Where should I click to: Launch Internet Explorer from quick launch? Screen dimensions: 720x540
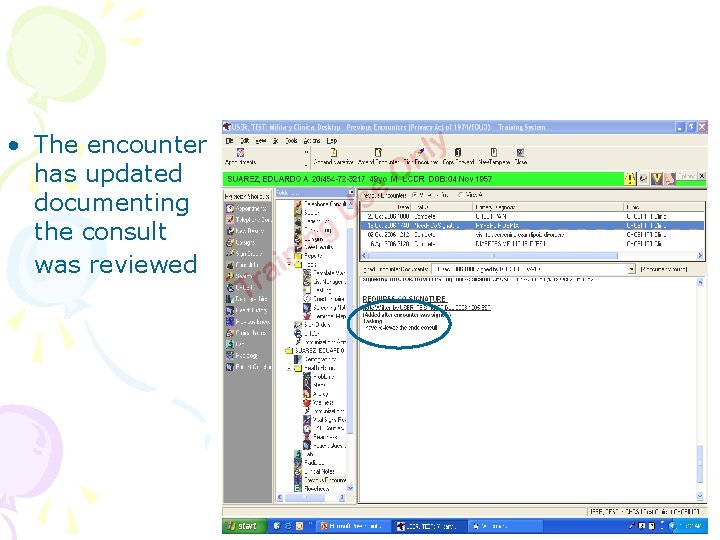tap(288, 526)
